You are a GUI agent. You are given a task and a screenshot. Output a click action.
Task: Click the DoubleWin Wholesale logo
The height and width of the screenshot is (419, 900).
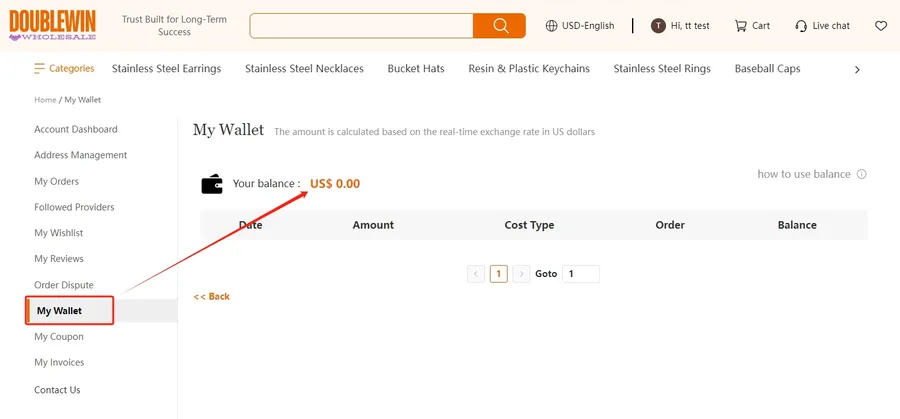pos(52,25)
